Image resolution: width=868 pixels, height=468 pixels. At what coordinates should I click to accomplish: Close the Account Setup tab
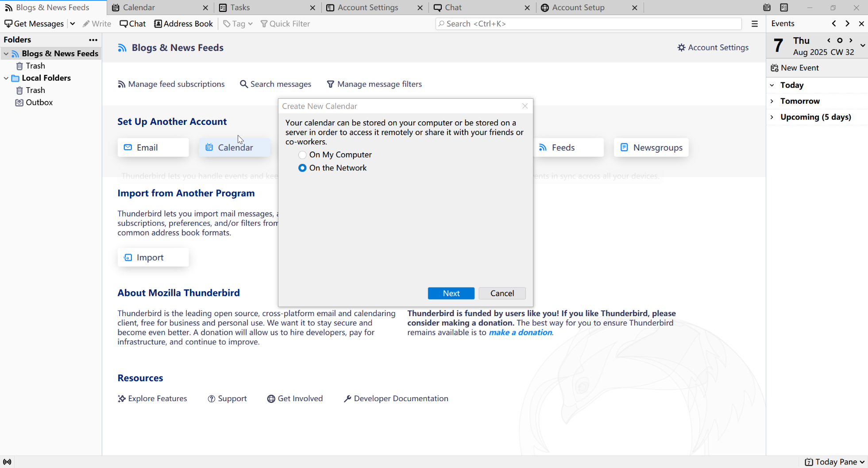[635, 8]
